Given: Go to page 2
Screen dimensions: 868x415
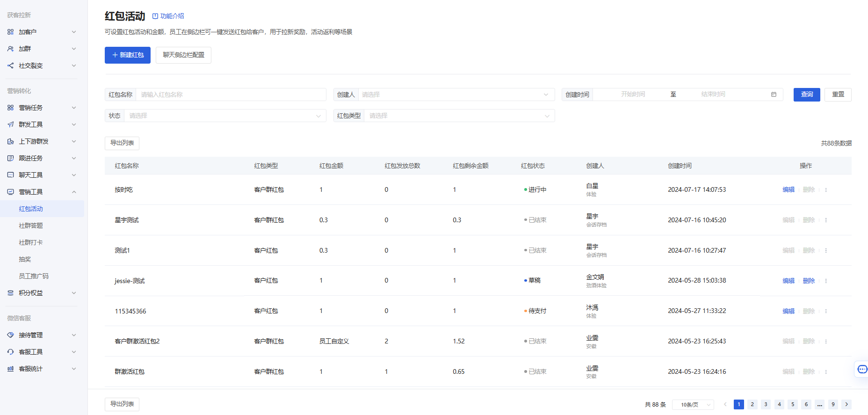Looking at the screenshot, I should pyautogui.click(x=752, y=404).
